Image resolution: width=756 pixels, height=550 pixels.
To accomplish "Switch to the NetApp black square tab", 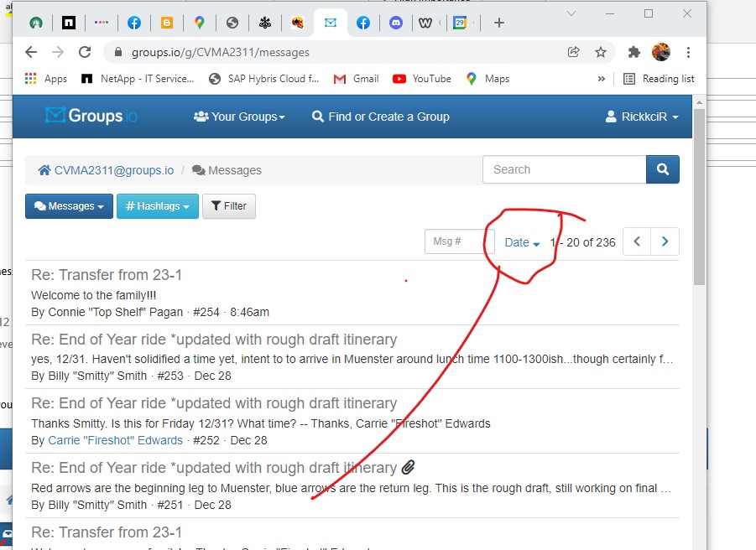I will [x=69, y=23].
